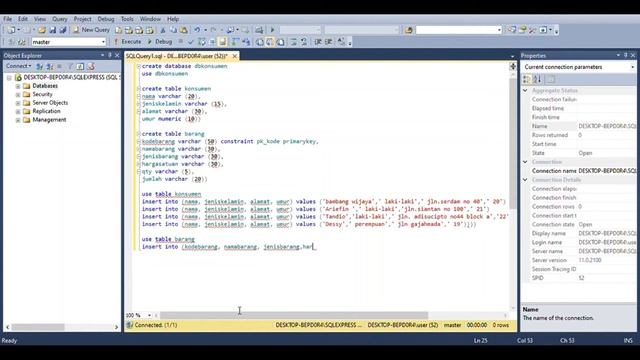Click the Decrease Indent icon
The height and width of the screenshot is (360, 640).
(318, 42)
